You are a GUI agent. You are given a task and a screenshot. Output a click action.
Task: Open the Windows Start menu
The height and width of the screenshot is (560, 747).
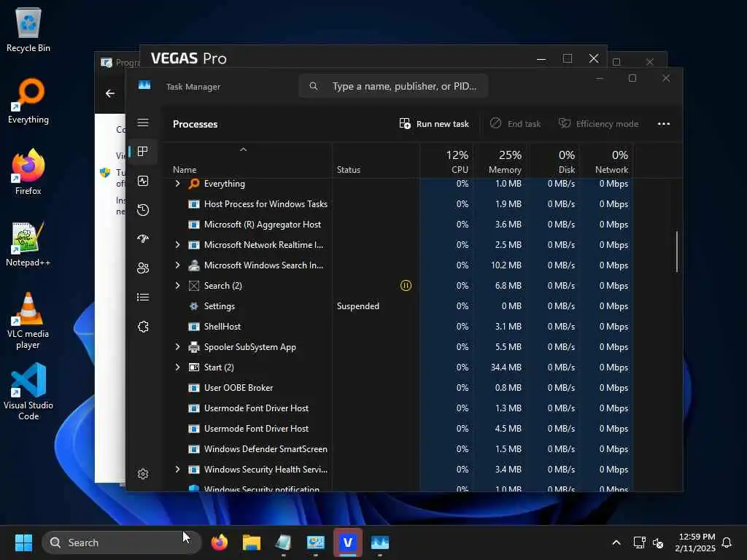click(x=23, y=542)
